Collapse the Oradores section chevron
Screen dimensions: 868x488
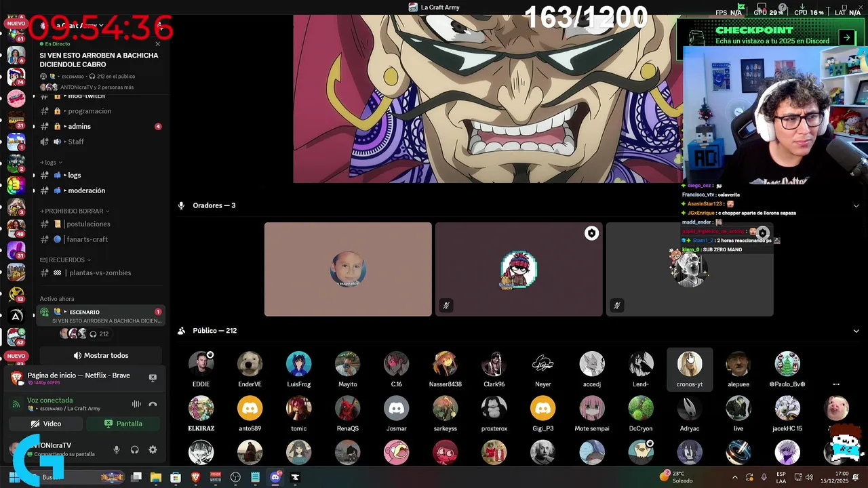(856, 206)
